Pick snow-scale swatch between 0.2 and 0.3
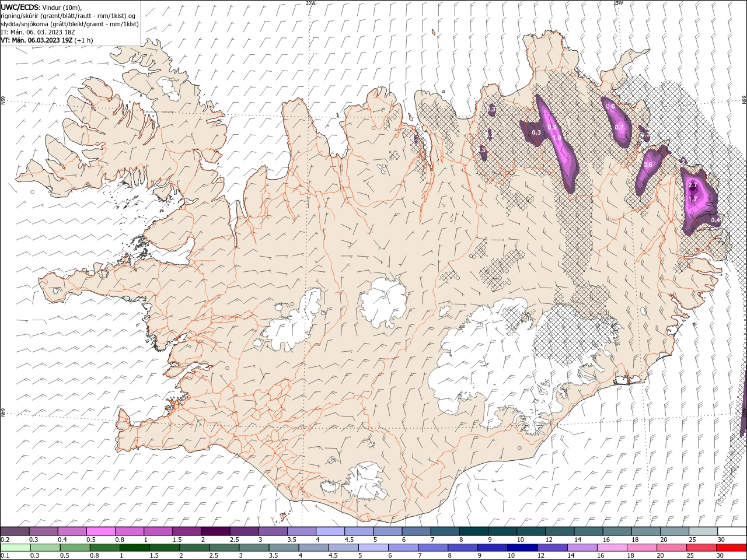Image resolution: width=747 pixels, height=560 pixels. click(x=15, y=531)
